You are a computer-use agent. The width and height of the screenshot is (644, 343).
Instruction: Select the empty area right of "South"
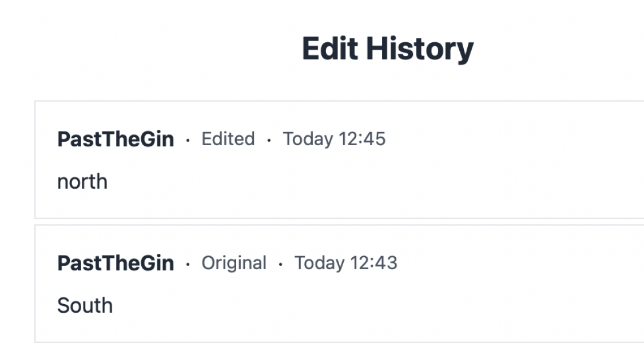click(x=343, y=305)
